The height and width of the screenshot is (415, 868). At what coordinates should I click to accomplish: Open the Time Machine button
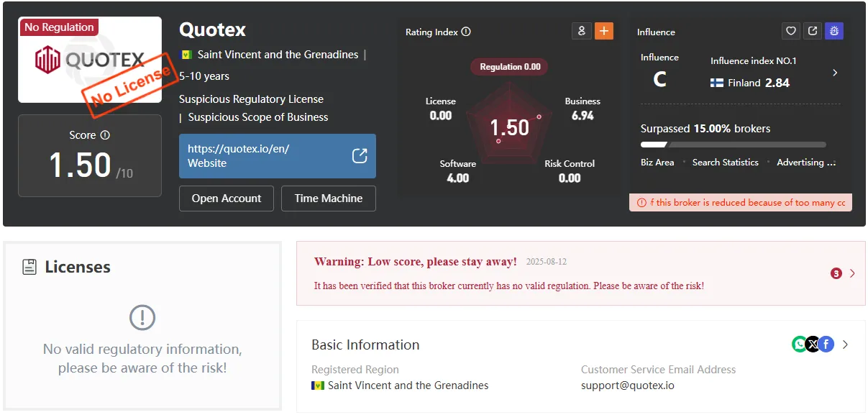pyautogui.click(x=329, y=199)
